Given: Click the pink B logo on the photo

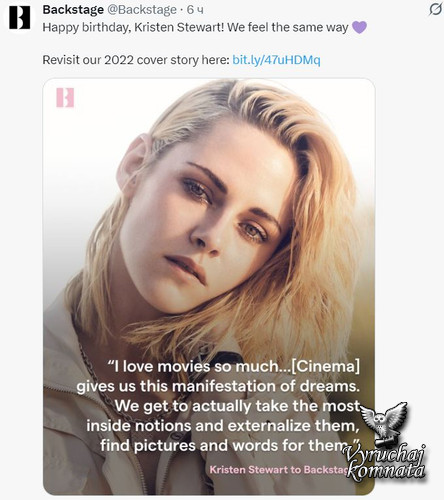Looking at the screenshot, I should click(x=65, y=97).
